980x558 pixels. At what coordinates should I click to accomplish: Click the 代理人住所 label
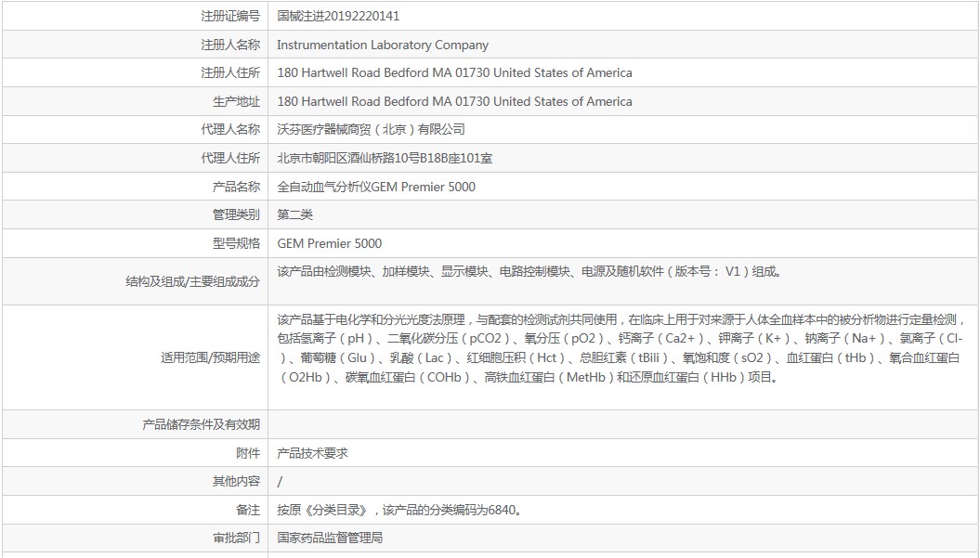click(230, 158)
